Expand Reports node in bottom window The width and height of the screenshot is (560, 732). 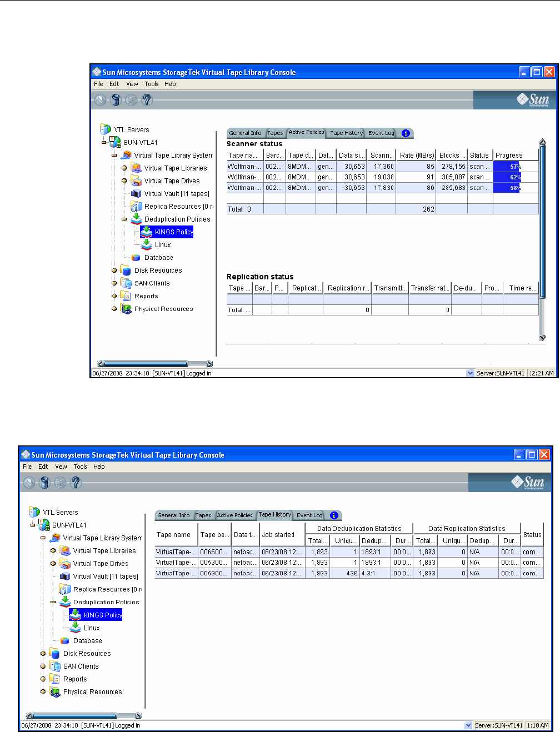43,679
